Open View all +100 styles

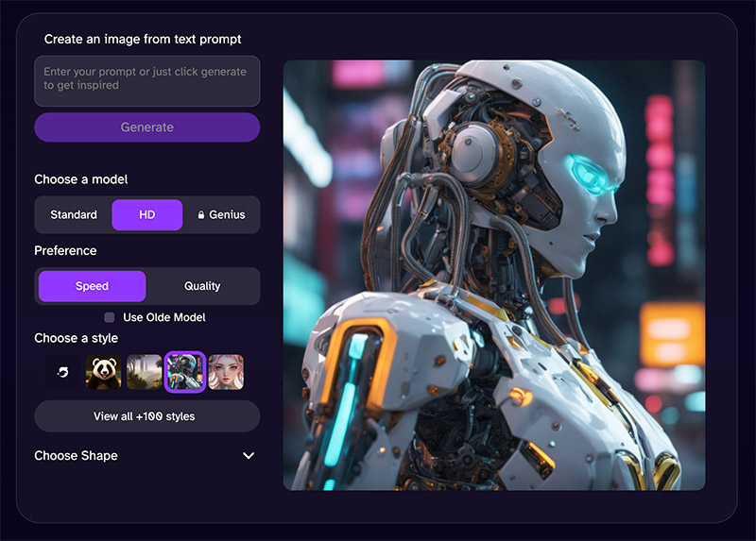[147, 416]
